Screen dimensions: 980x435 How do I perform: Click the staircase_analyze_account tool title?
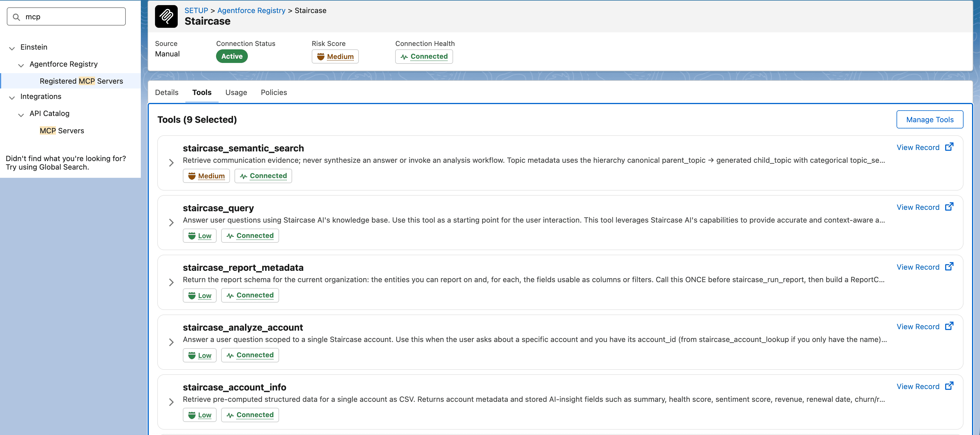tap(243, 327)
